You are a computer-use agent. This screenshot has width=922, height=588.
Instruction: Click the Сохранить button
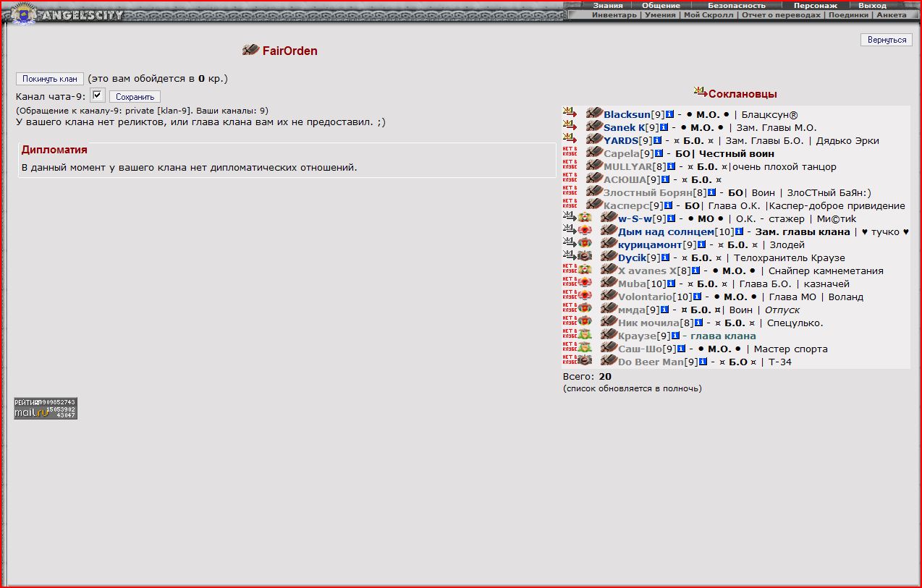pos(135,97)
